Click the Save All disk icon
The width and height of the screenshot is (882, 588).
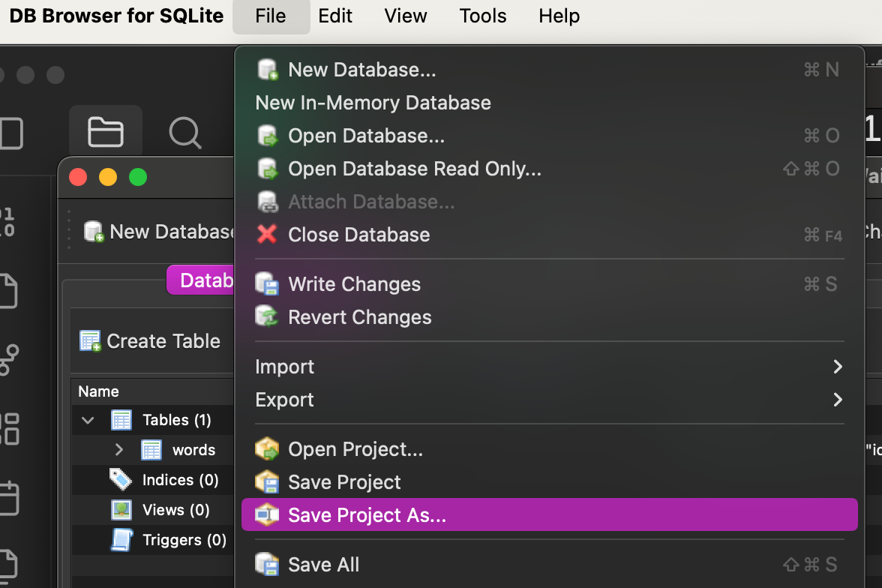(x=267, y=564)
